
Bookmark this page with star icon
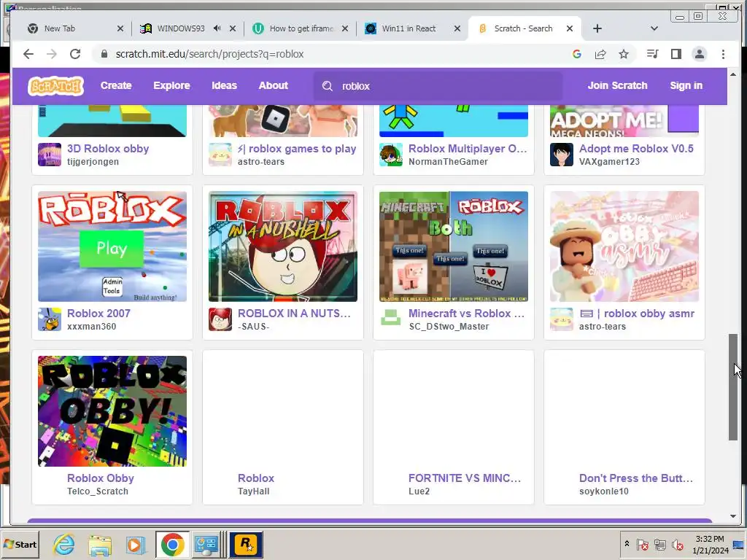click(624, 54)
